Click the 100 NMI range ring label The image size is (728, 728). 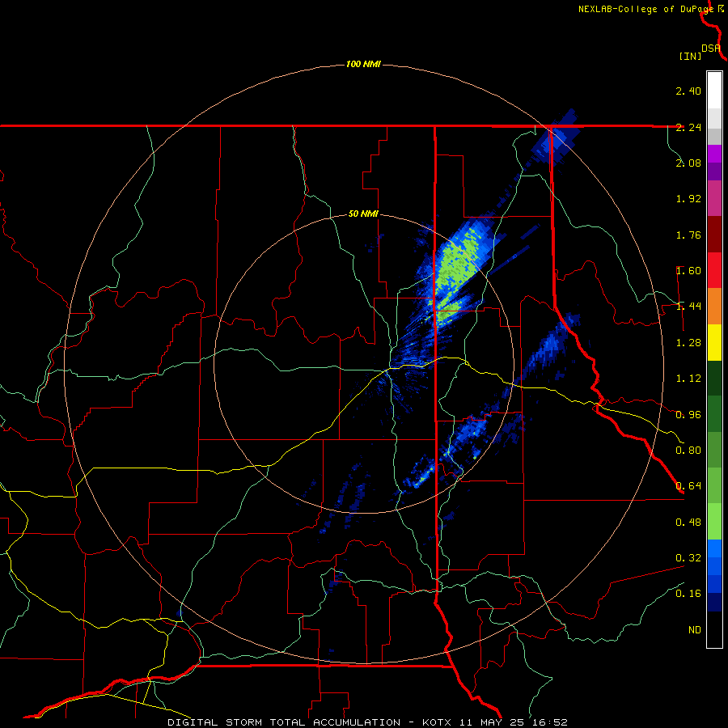pos(363,64)
